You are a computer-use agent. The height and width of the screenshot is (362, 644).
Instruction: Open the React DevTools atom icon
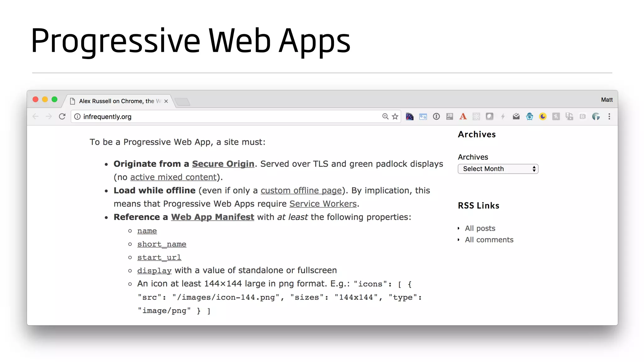click(x=476, y=117)
